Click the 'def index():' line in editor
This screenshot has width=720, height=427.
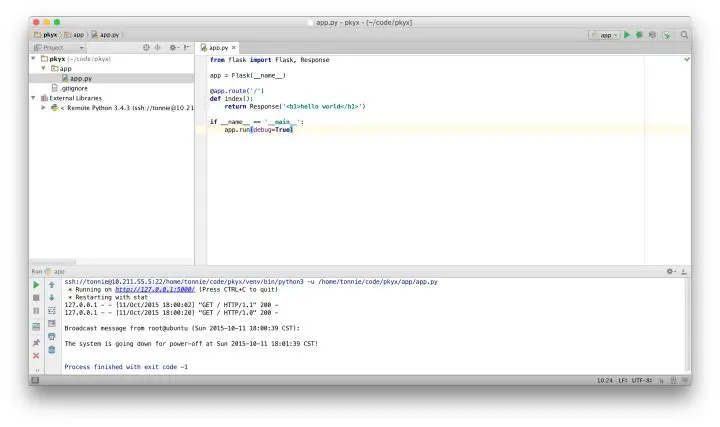231,99
